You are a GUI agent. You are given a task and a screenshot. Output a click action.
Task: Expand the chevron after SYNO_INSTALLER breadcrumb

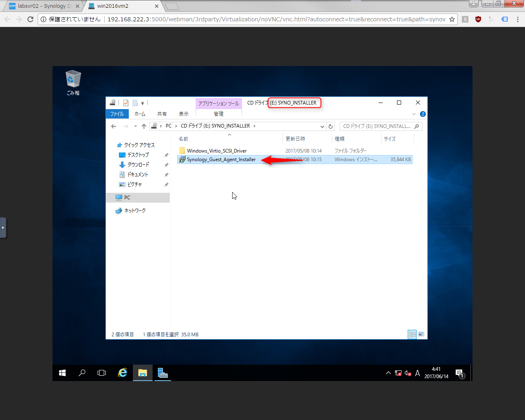(254, 126)
